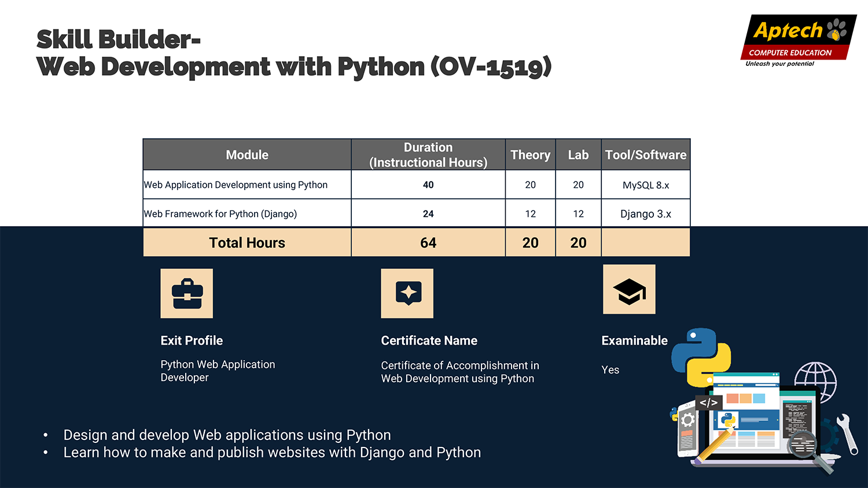Select the Module column header
Screen dimensions: 868x488
[247, 155]
